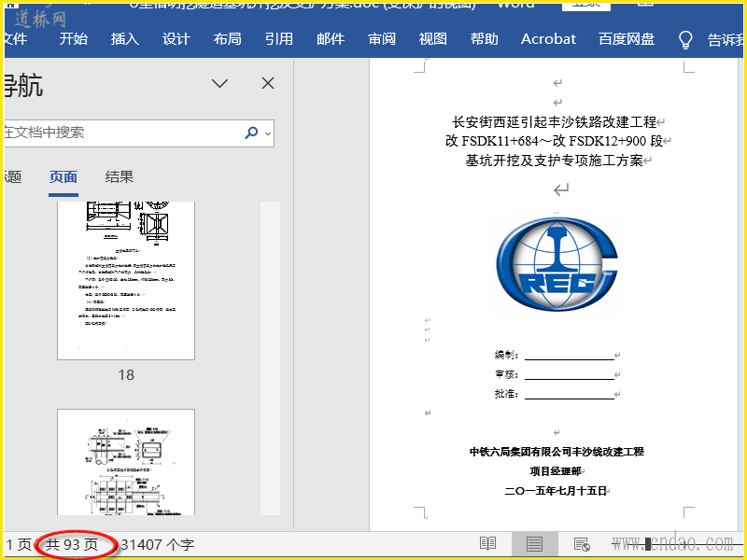Expand the search options dropdown arrow
747x560 pixels.
(268, 133)
